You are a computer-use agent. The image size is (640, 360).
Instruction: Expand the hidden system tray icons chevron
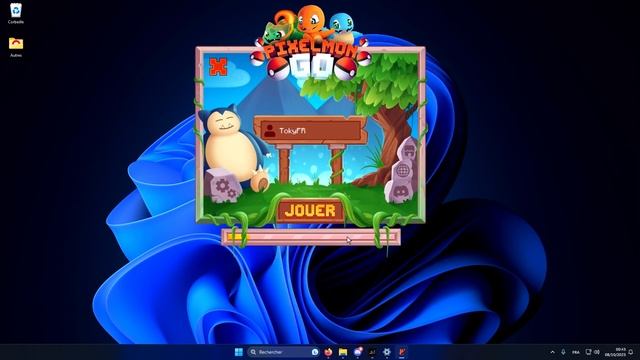coord(553,352)
